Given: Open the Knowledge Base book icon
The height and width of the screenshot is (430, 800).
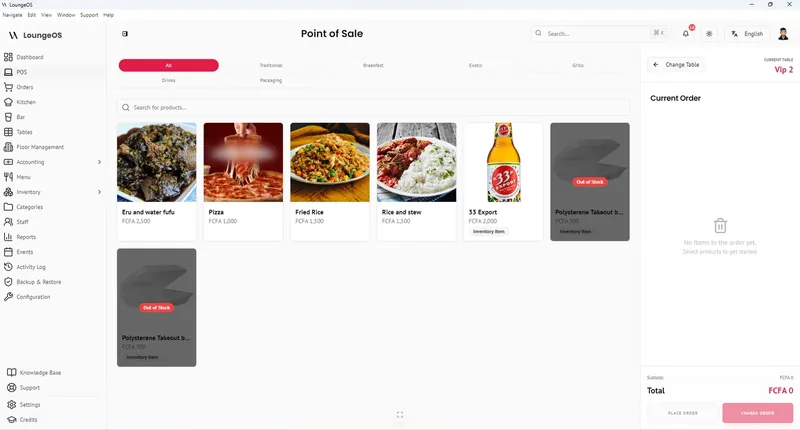Looking at the screenshot, I should pyautogui.click(x=11, y=372).
